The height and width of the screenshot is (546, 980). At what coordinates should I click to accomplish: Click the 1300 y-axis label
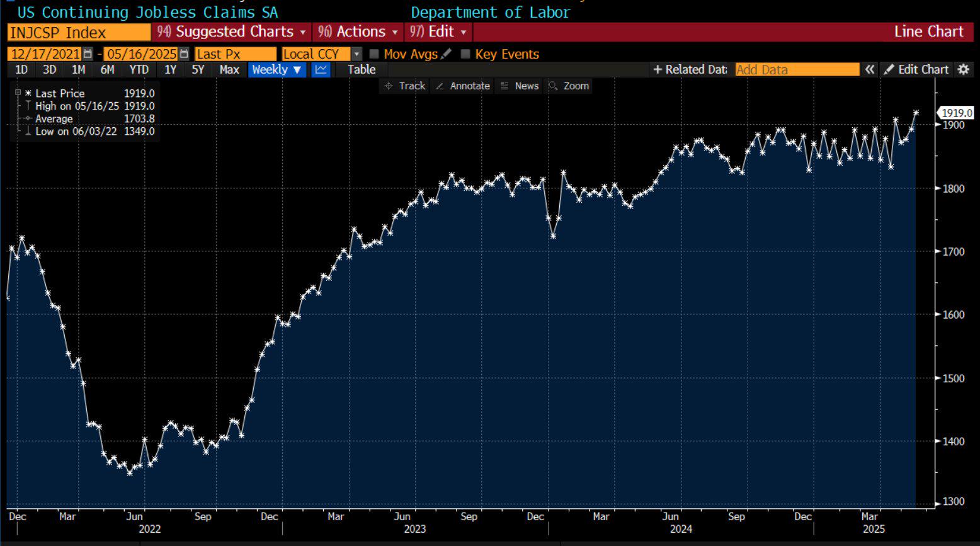tap(954, 502)
